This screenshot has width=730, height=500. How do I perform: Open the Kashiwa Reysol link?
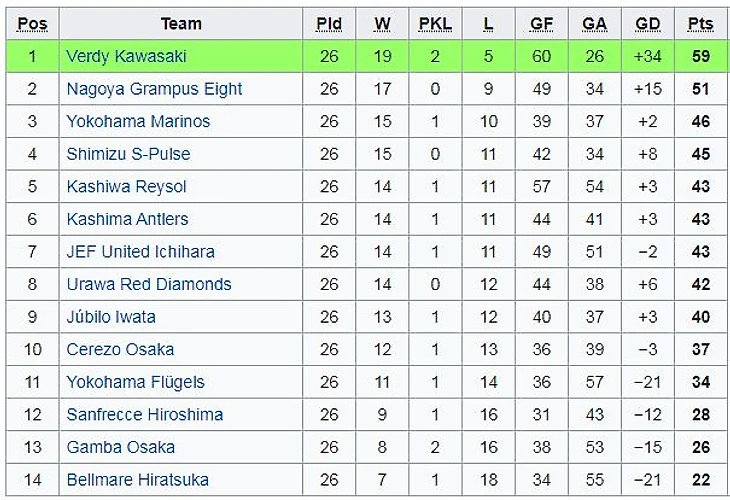126,187
